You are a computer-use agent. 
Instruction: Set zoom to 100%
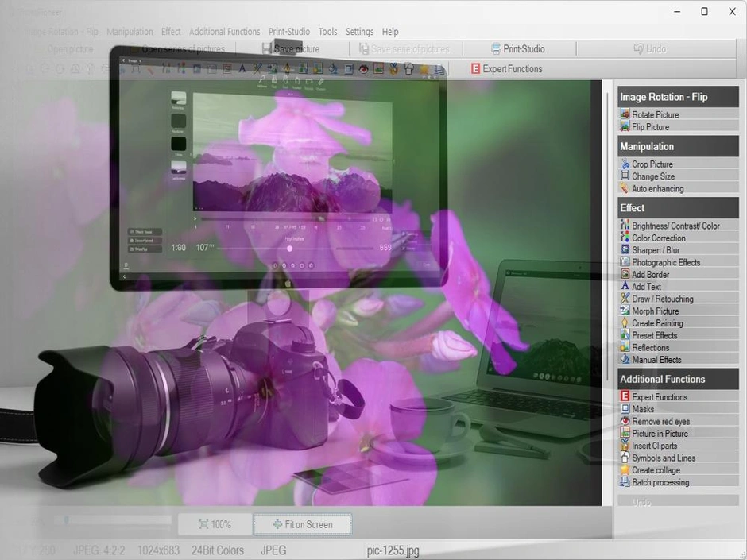(216, 524)
